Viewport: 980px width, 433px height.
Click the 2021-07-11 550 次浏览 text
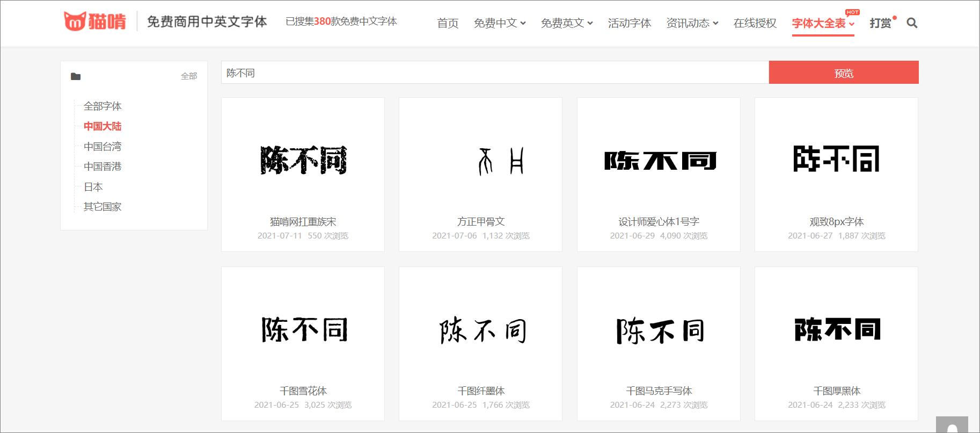tap(303, 235)
